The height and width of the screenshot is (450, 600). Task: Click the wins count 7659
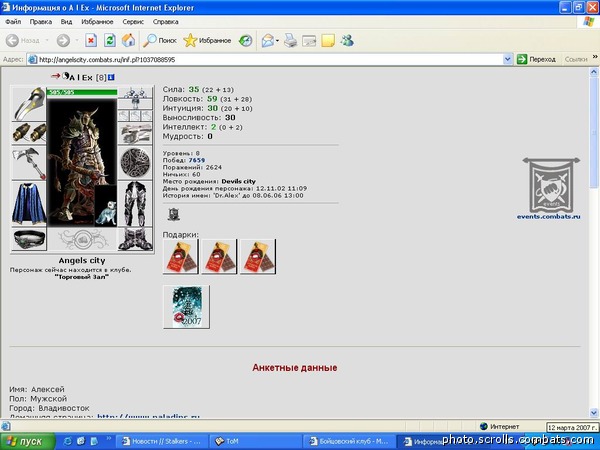click(x=197, y=160)
